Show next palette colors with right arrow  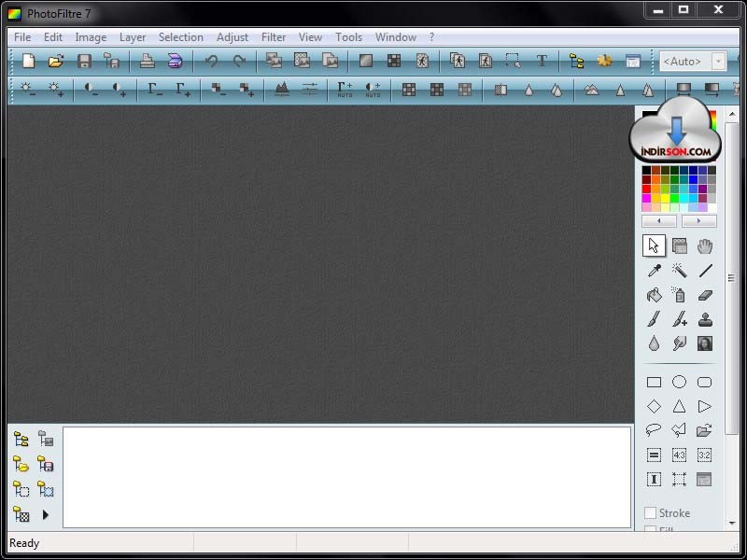coord(698,221)
